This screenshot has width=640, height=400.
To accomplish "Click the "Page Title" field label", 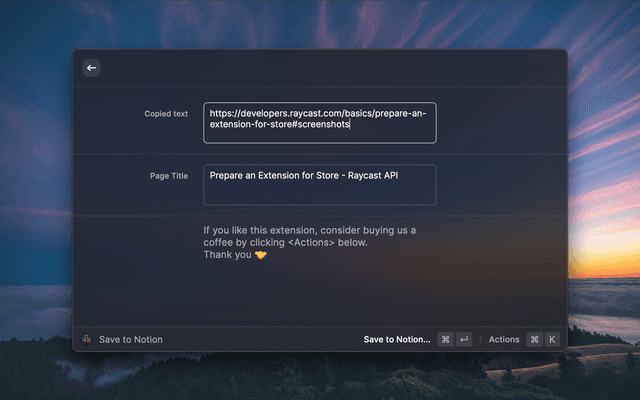I will click(167, 176).
